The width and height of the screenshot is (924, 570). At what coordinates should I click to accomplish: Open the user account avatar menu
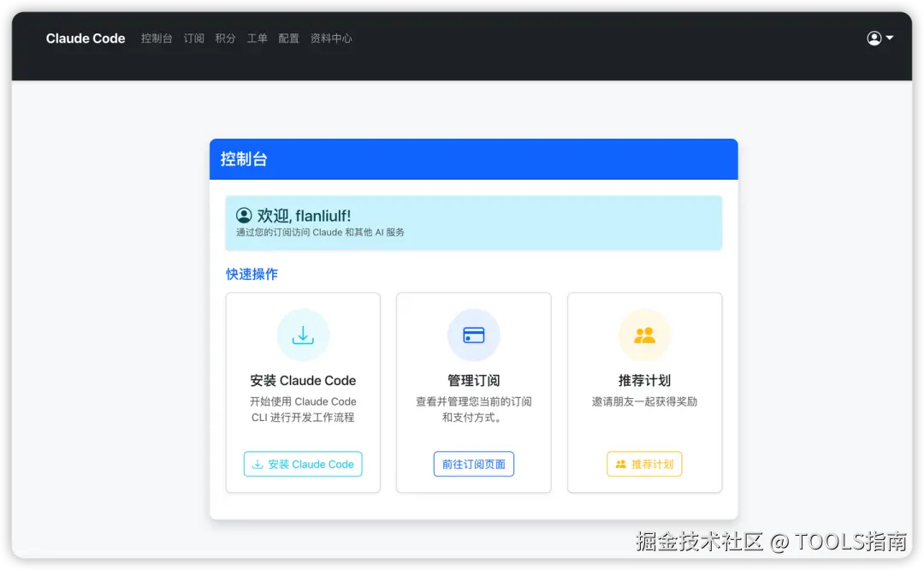880,39
